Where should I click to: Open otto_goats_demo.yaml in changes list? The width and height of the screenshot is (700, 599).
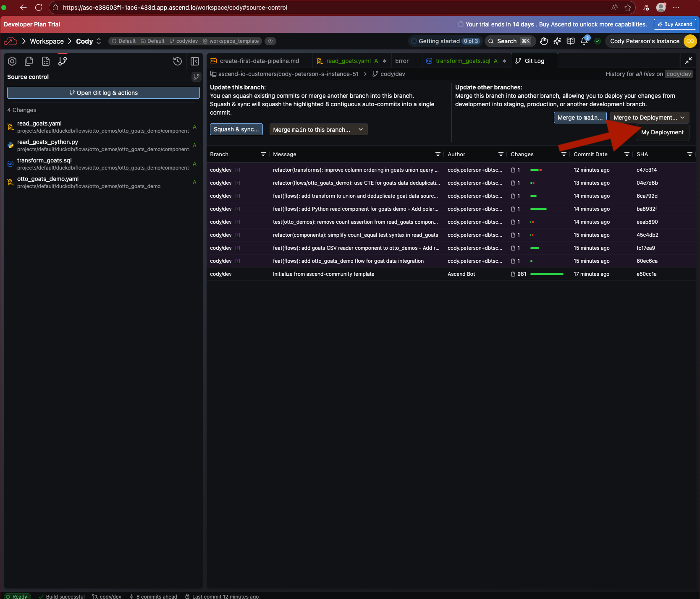point(103,182)
